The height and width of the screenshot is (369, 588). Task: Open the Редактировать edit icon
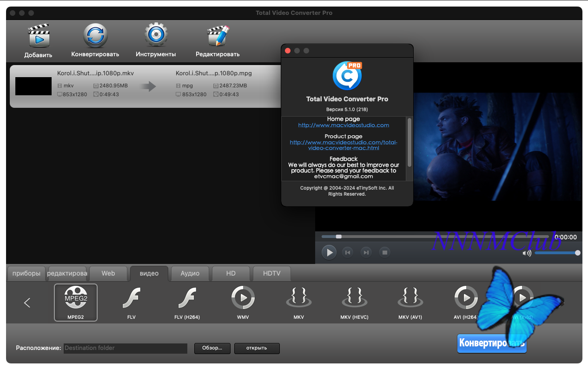click(x=218, y=36)
